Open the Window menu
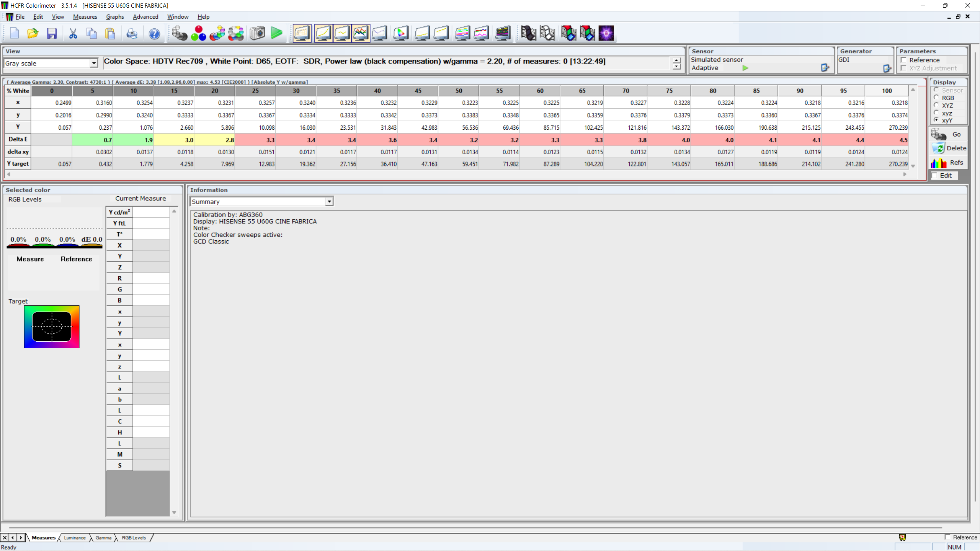Viewport: 980px width, 551px height. pyautogui.click(x=178, y=17)
